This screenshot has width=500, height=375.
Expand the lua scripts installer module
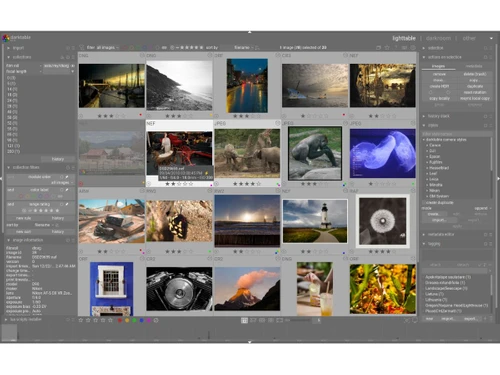pyautogui.click(x=6, y=319)
